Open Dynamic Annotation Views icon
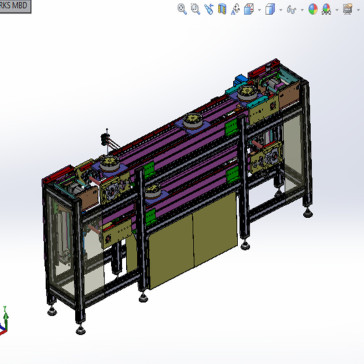 coord(235,9)
